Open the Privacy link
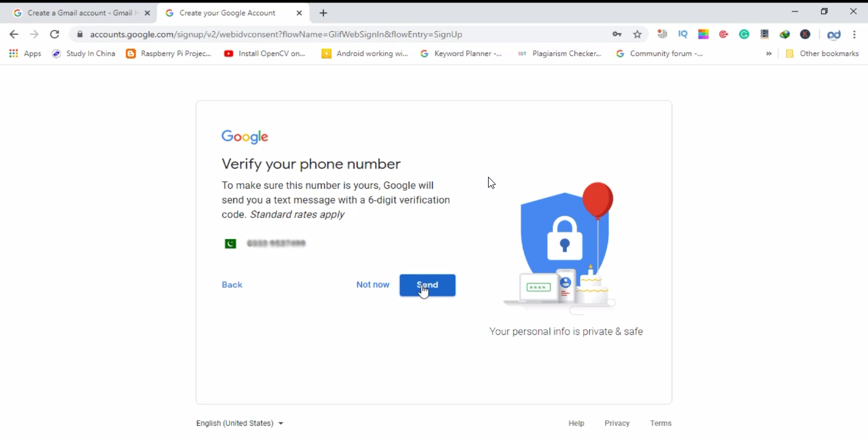 click(617, 423)
